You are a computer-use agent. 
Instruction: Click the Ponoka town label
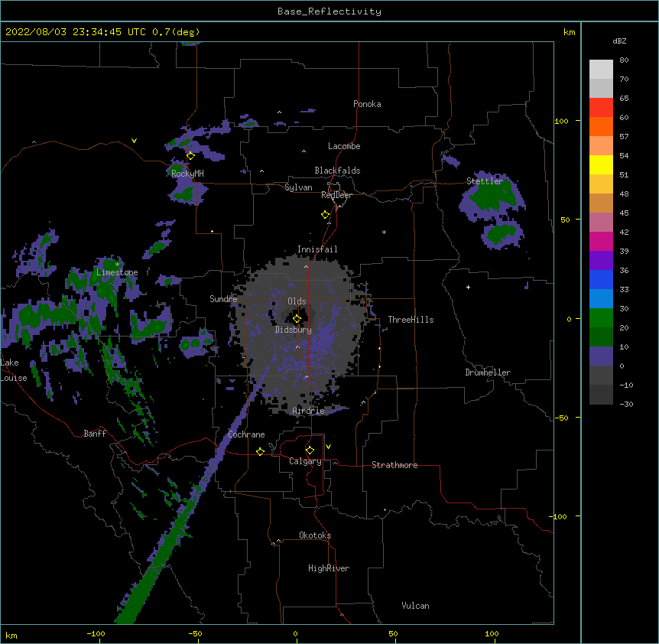(367, 104)
